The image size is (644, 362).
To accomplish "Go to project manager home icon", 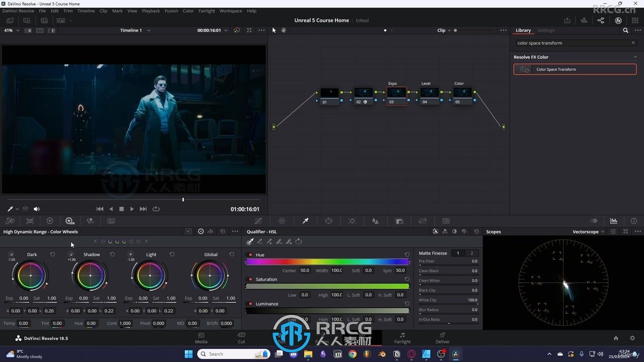I will coord(616,338).
